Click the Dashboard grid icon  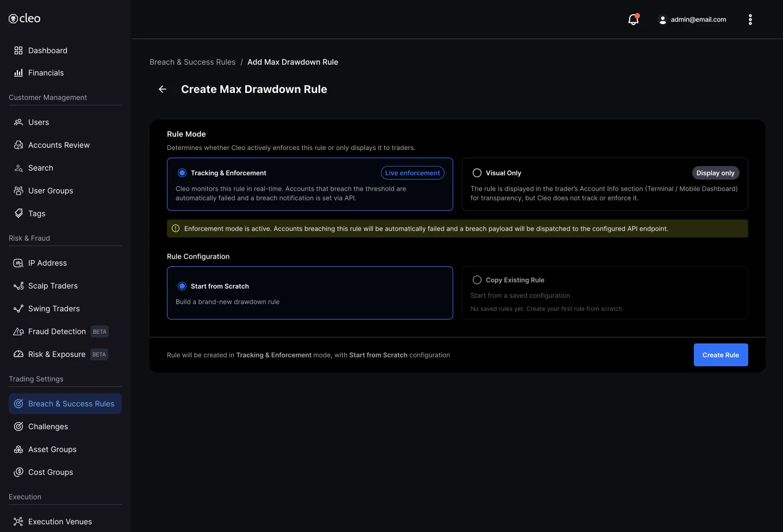click(x=18, y=51)
